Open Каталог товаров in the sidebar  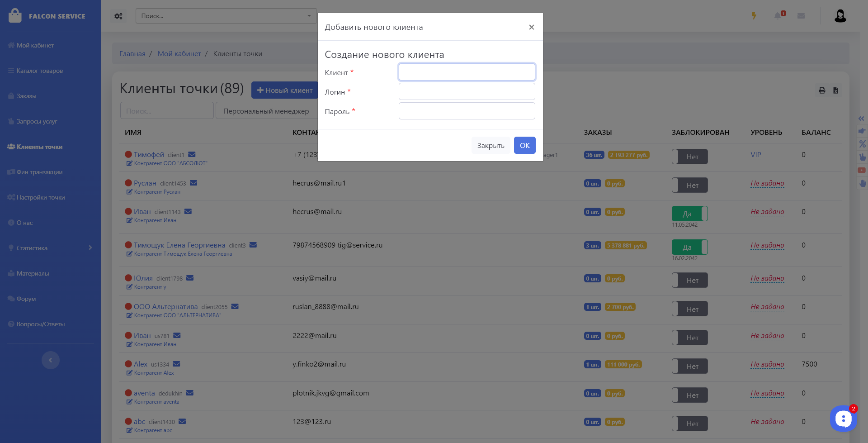coord(40,71)
